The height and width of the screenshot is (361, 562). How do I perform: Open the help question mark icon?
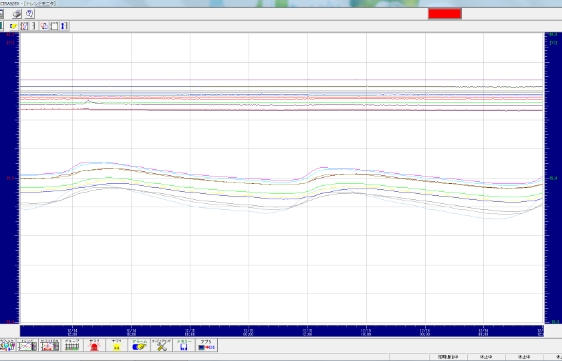click(30, 14)
